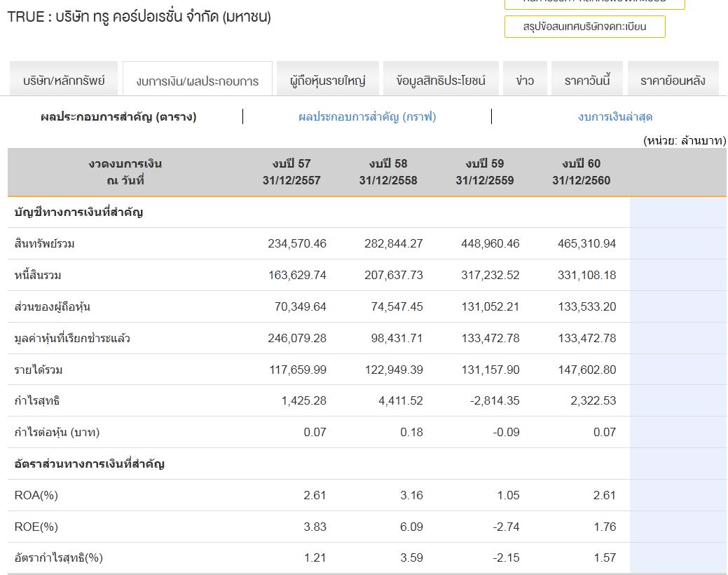Click total assets value 234,570.46

click(297, 243)
